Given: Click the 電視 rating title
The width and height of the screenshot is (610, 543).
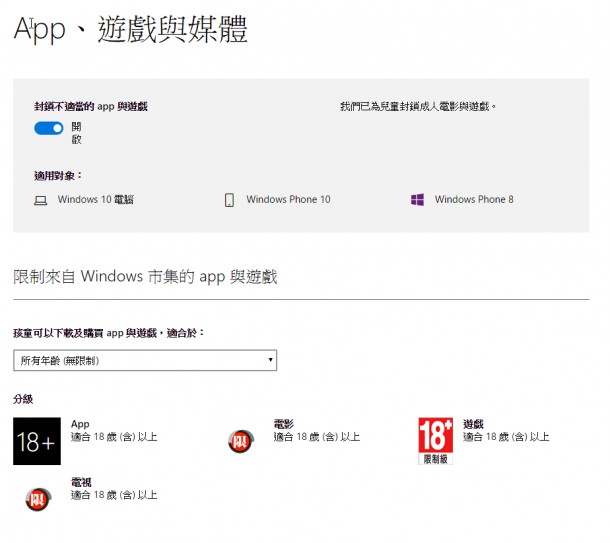Looking at the screenshot, I should coord(81,482).
